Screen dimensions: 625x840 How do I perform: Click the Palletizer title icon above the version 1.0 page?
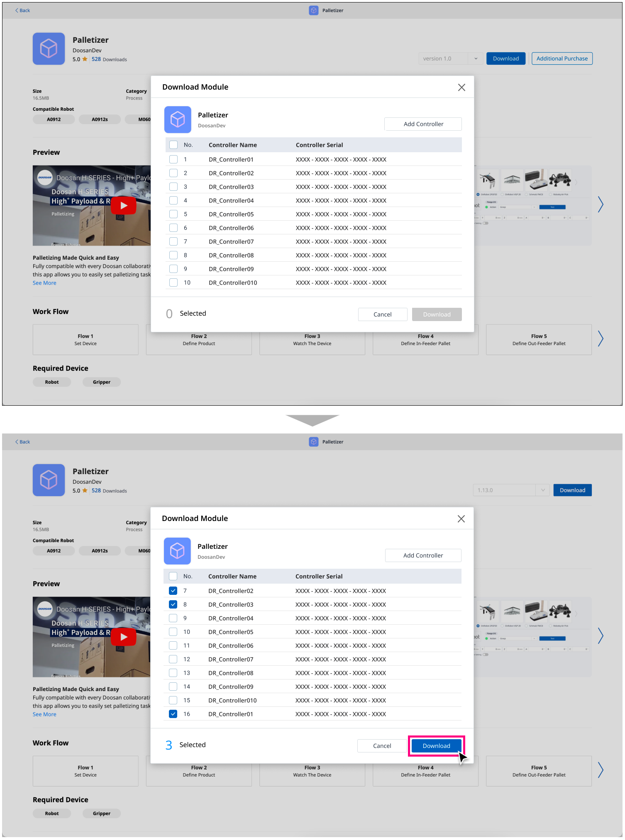click(314, 10)
